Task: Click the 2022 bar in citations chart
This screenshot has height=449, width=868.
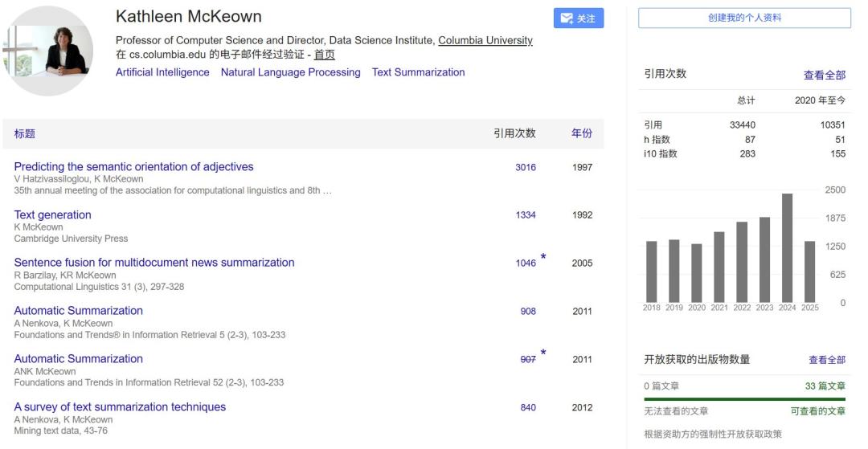Action: point(742,262)
